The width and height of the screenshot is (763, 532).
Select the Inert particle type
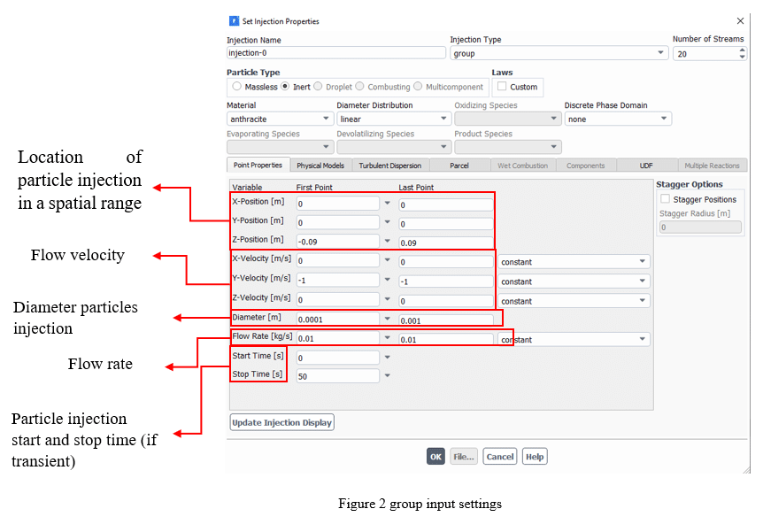click(285, 87)
